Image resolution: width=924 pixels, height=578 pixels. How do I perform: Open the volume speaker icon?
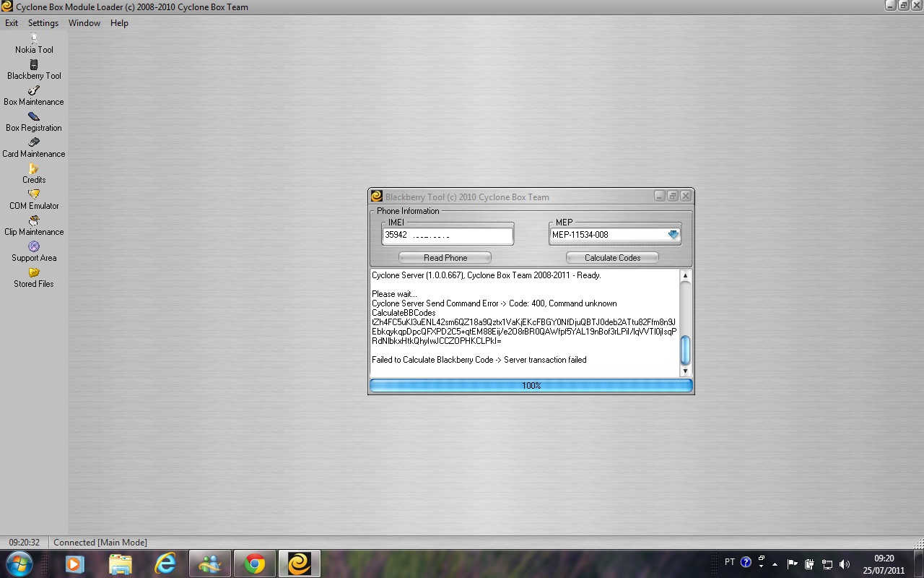(845, 564)
